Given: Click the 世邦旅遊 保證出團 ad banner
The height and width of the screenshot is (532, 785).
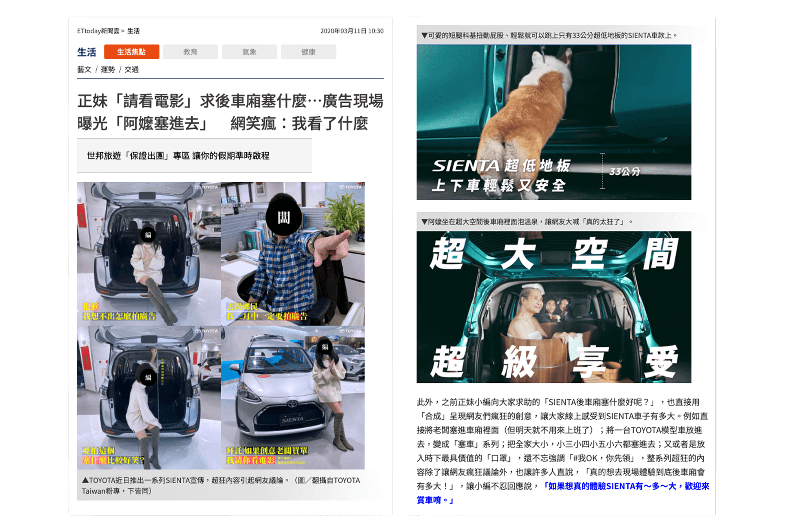Looking at the screenshot, I should (178, 156).
